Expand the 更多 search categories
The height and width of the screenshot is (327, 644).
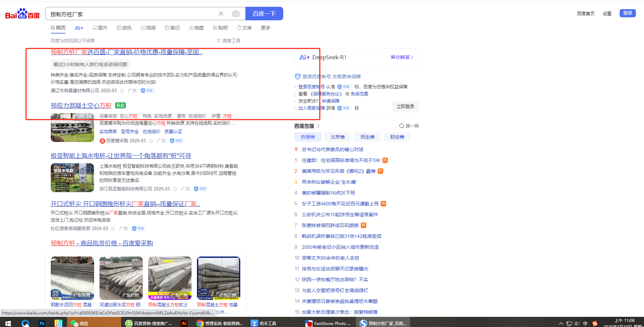tap(265, 28)
